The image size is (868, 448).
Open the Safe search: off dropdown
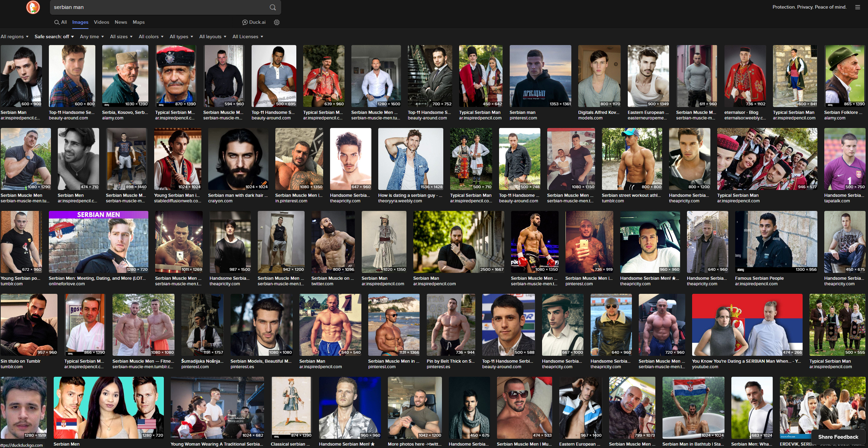[54, 37]
